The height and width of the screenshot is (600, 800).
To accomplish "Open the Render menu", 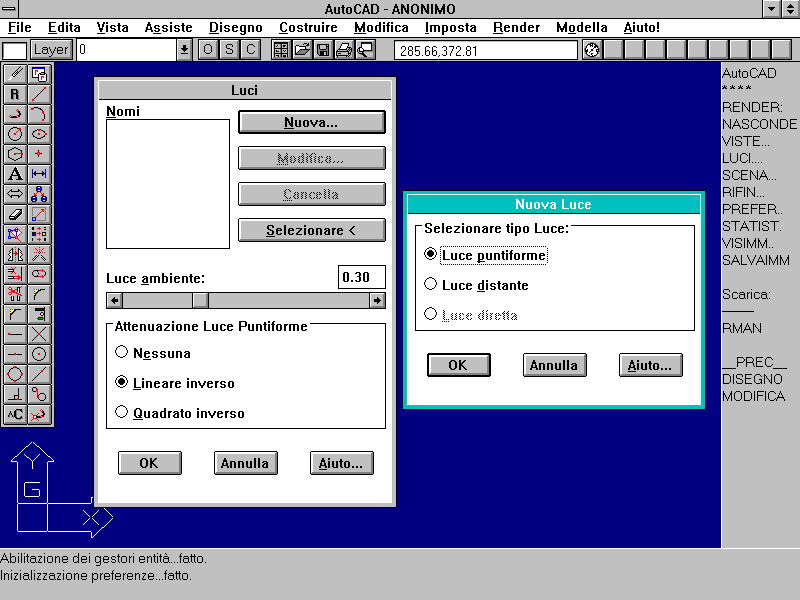I will click(516, 28).
